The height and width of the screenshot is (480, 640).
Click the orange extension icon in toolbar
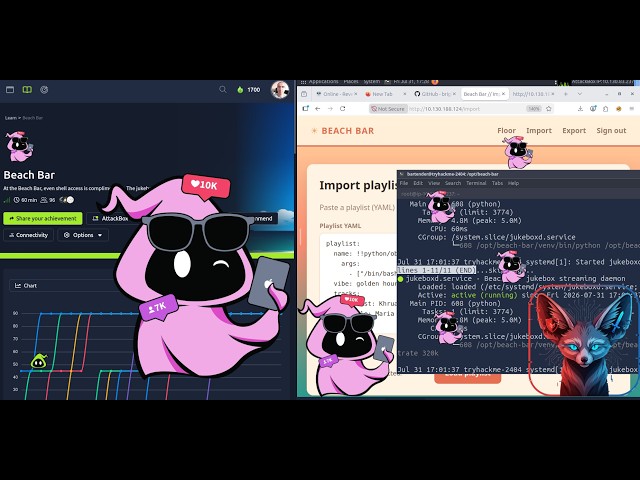tap(618, 109)
